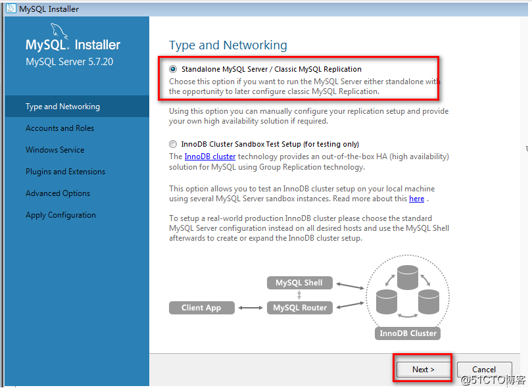Click the MySQL Installer title bar icon

coord(11,8)
